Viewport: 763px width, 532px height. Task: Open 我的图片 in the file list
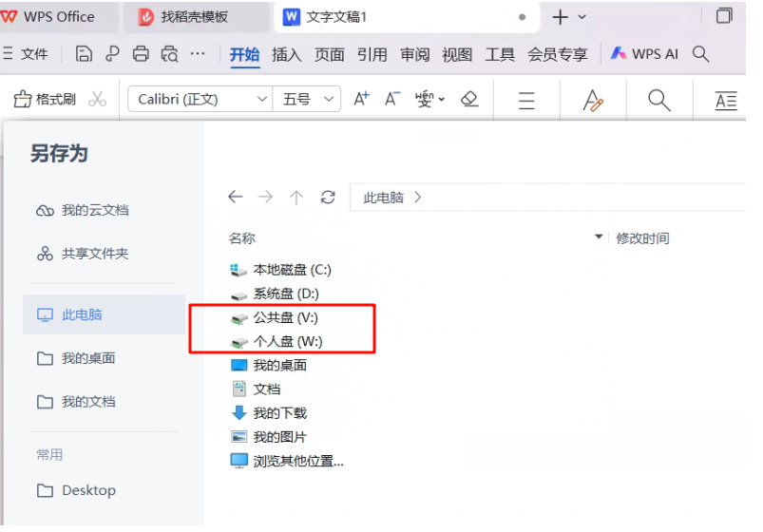click(269, 437)
